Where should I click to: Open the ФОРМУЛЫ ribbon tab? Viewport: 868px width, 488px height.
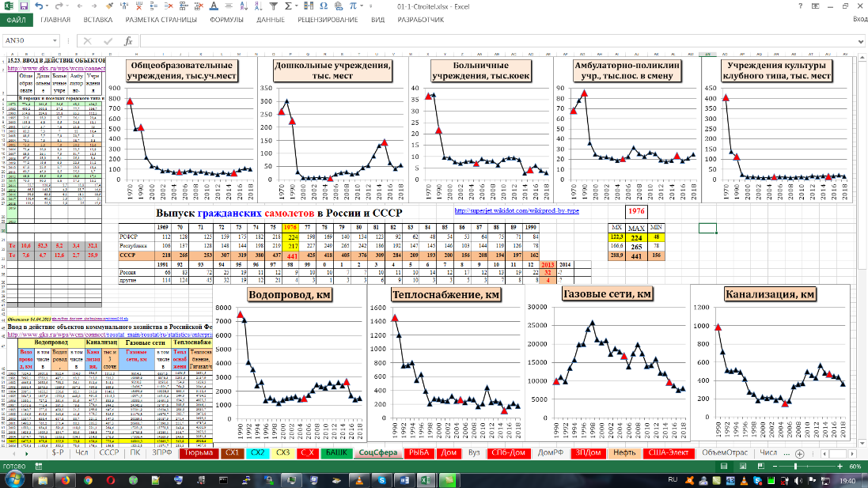[x=227, y=19]
